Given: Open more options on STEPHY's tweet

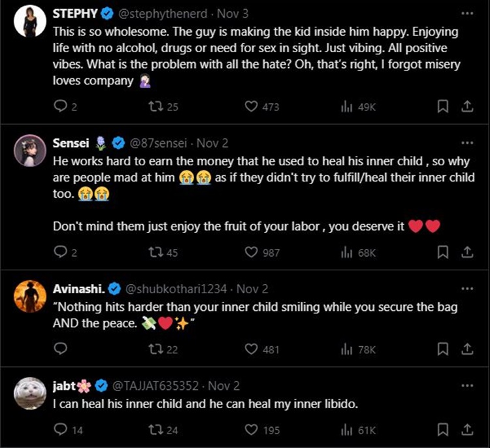Looking at the screenshot, I should [x=466, y=13].
